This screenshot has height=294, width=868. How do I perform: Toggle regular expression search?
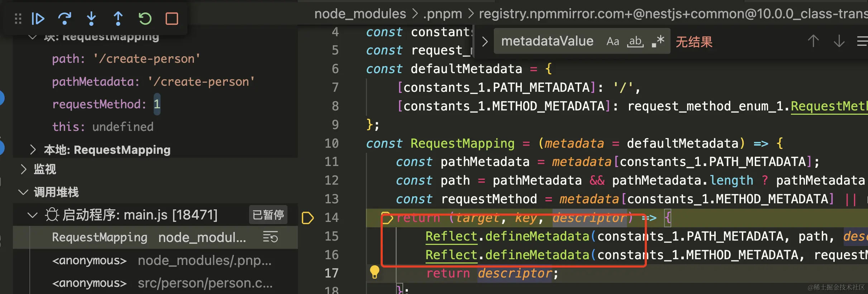pos(658,42)
